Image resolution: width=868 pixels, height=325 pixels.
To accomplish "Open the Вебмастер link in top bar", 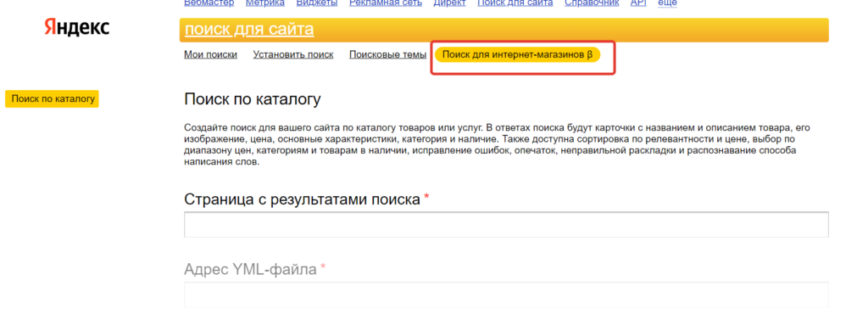I will [209, 3].
